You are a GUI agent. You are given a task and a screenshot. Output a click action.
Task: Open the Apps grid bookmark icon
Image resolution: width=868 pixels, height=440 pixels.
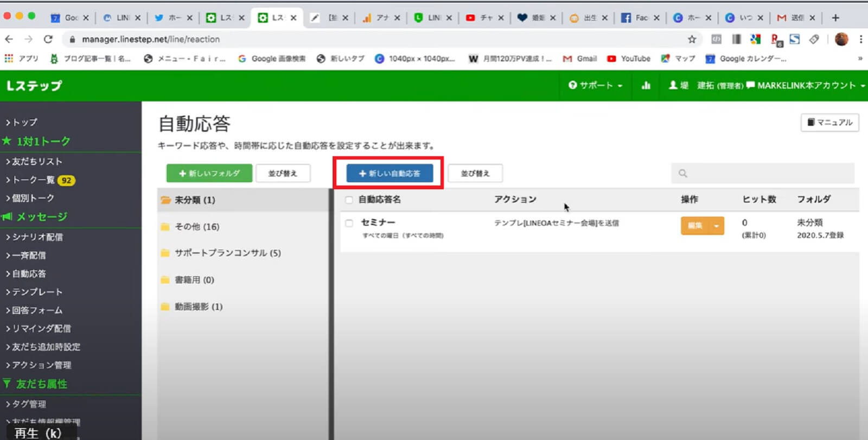[9, 59]
